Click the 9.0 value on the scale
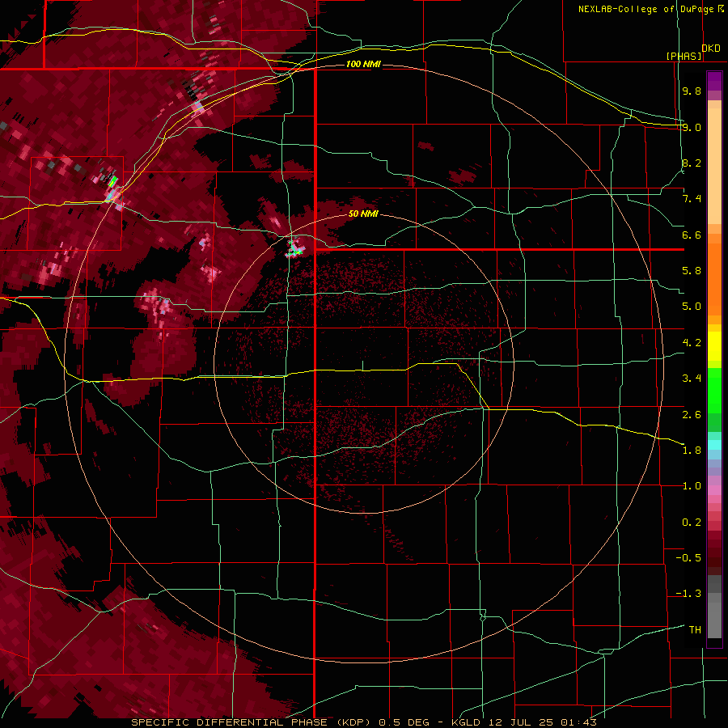The width and height of the screenshot is (728, 728). [692, 127]
